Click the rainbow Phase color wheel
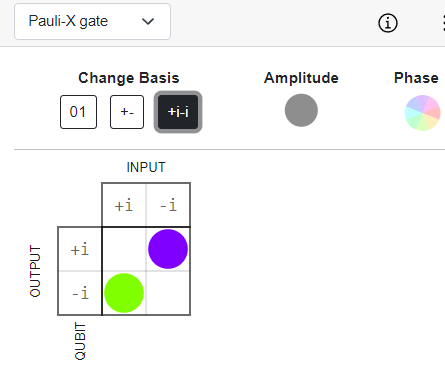445x365 pixels. tap(422, 113)
